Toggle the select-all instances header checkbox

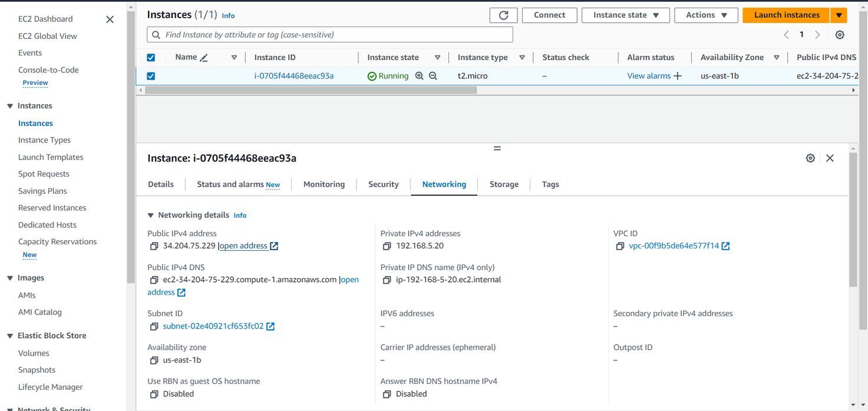(151, 58)
